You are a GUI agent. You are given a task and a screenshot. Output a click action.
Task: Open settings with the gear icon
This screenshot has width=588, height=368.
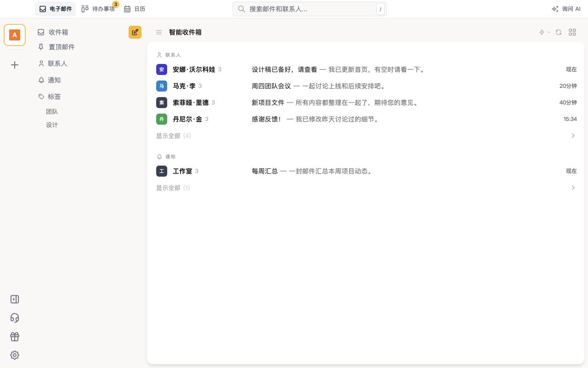[x=15, y=355]
